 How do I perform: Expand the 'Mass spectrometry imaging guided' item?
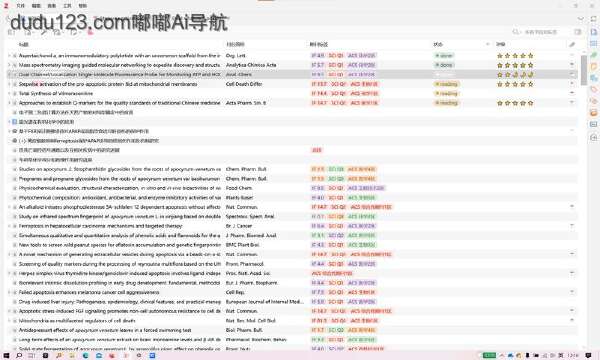click(10, 65)
